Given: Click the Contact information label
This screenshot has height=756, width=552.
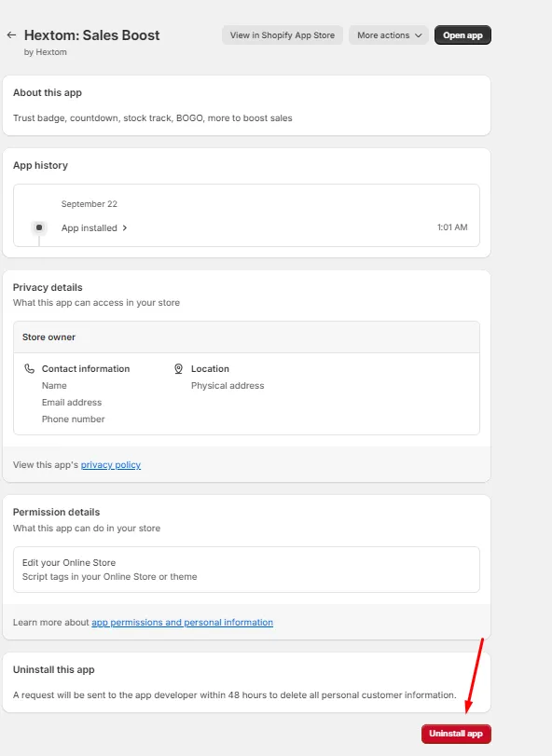Looking at the screenshot, I should point(86,369).
